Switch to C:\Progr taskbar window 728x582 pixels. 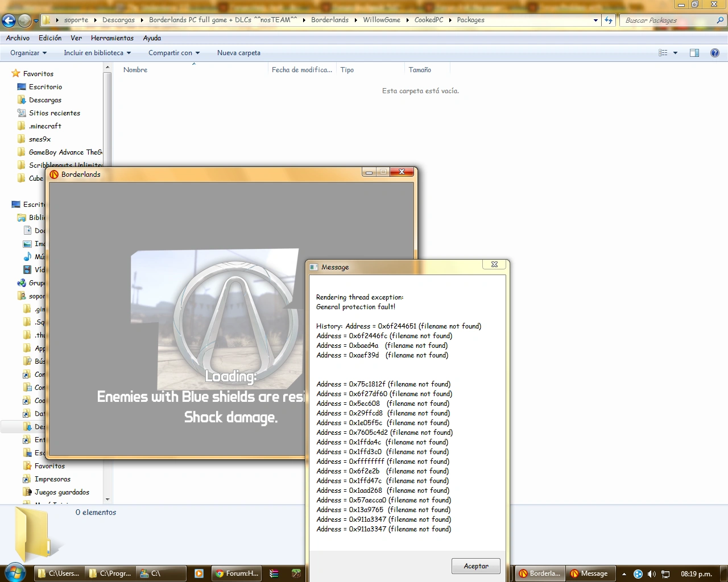click(110, 573)
